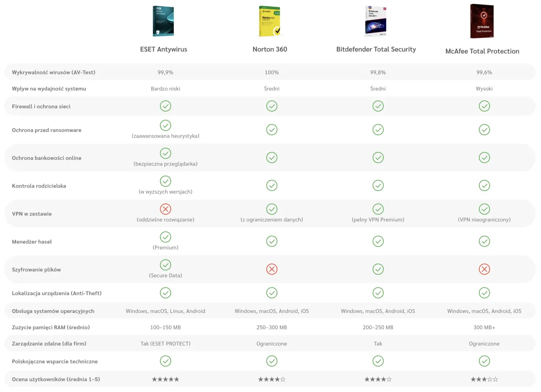The image size is (541, 392).
Task: Click the checkmark for Norton 360 ransomware protection
Action: pos(272,129)
